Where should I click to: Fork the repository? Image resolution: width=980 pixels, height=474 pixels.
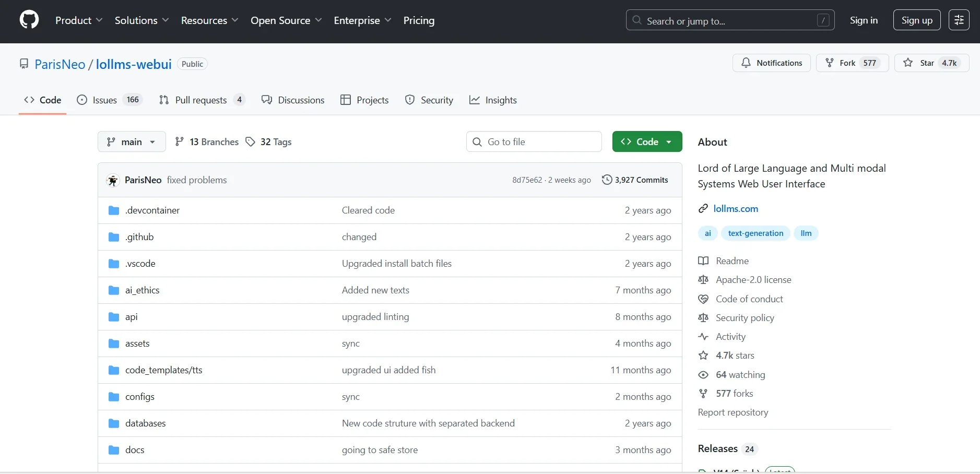tap(852, 63)
